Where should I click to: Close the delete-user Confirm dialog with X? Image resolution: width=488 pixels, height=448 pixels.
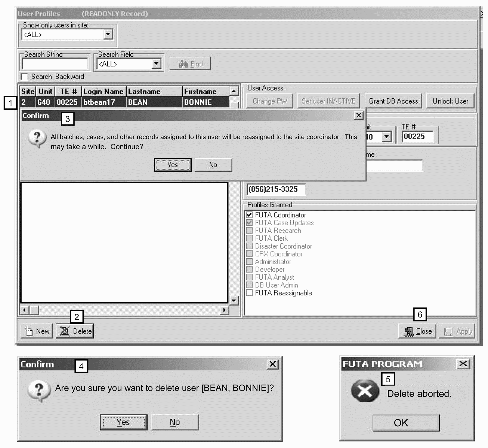273,364
